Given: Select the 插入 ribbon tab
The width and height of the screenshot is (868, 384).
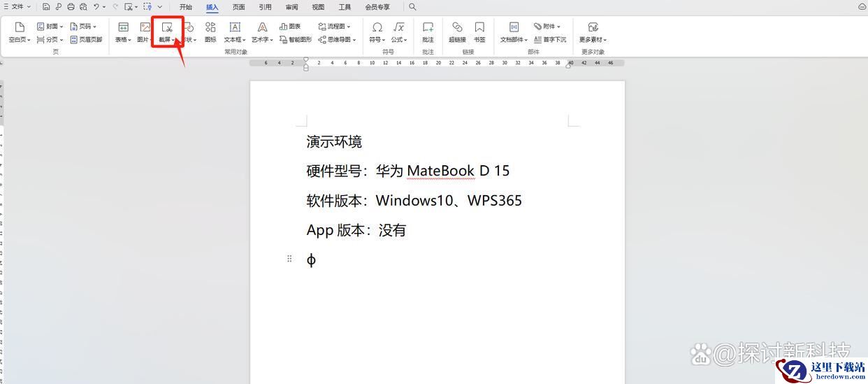Looking at the screenshot, I should 212,7.
